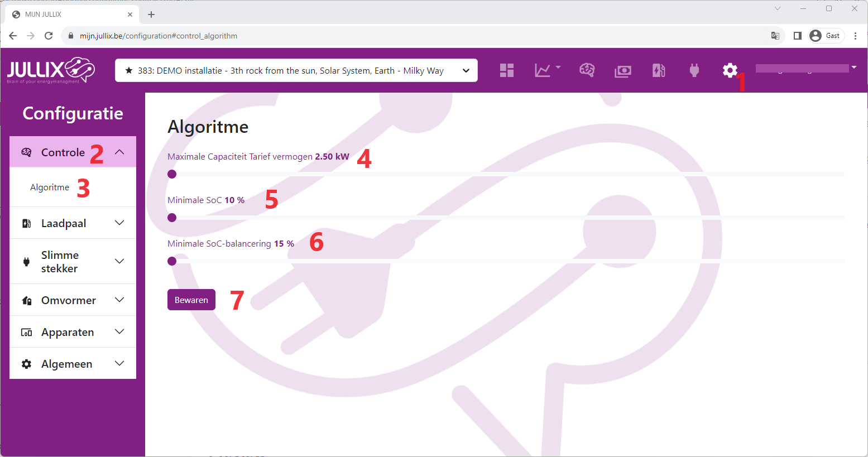Click the Bewaren button
868x457 pixels.
pos(191,300)
